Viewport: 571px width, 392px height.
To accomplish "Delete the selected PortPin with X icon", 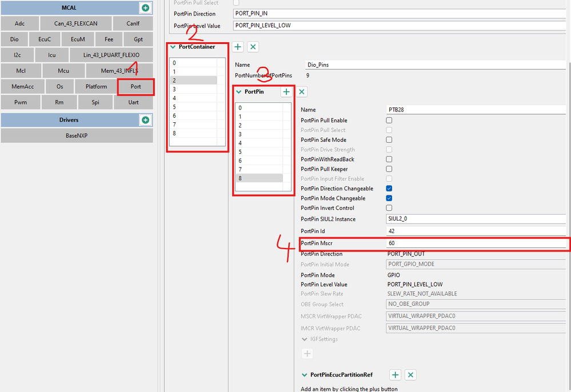I will 302,92.
